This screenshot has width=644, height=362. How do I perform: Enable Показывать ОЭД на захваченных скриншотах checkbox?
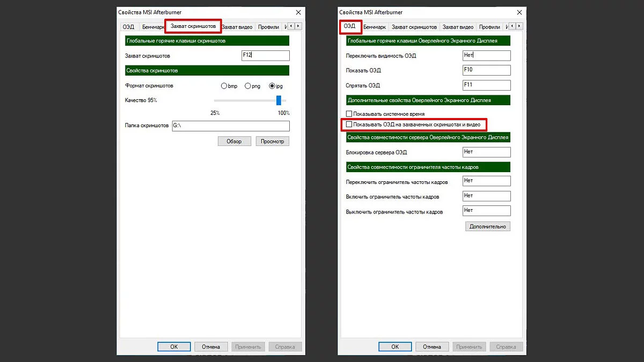(349, 125)
